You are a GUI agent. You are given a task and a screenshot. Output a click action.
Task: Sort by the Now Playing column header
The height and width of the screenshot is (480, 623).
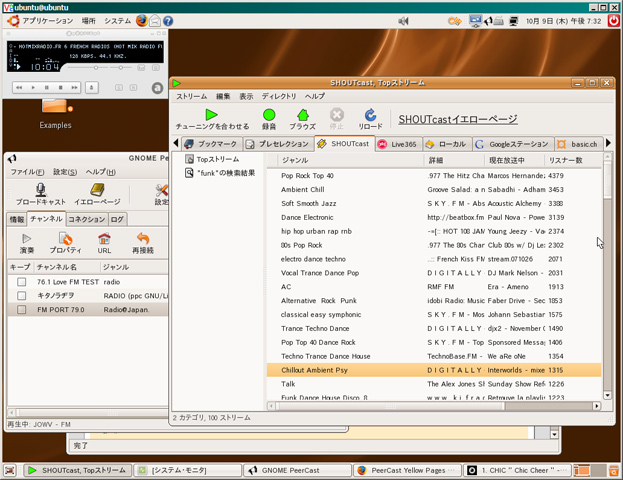(514, 160)
